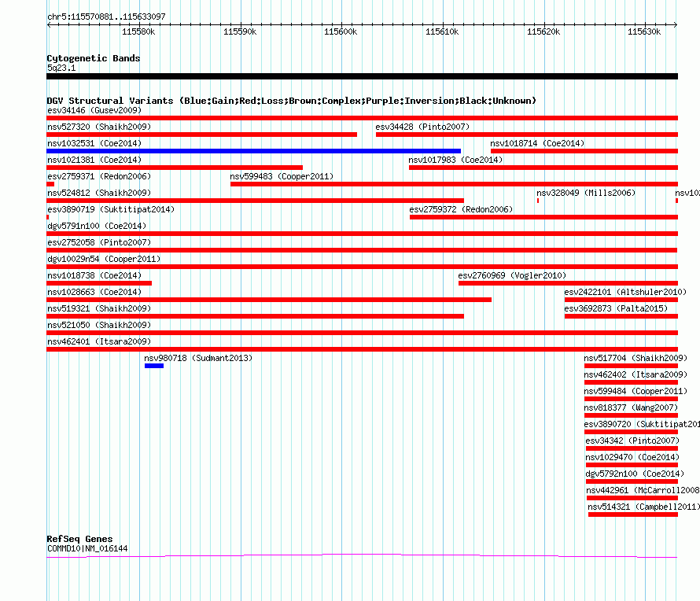Select the nsv599484 (Cooper2011) label
The width and height of the screenshot is (700, 601).
pos(636,391)
